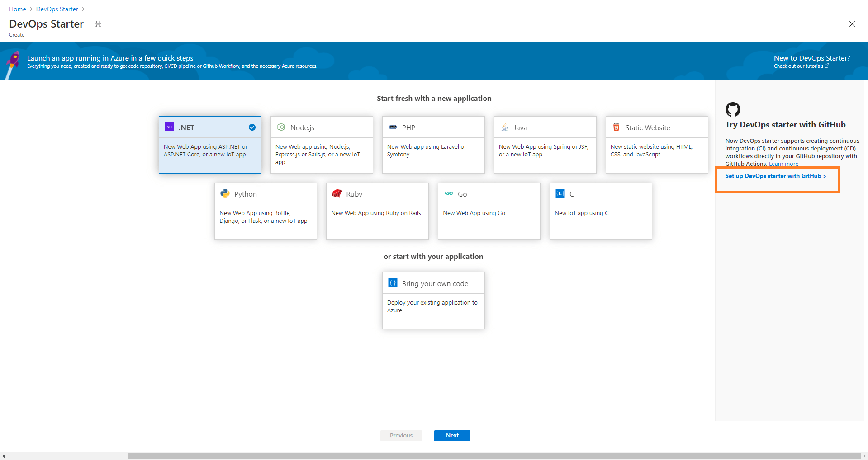Click the C language icon

[560, 193]
